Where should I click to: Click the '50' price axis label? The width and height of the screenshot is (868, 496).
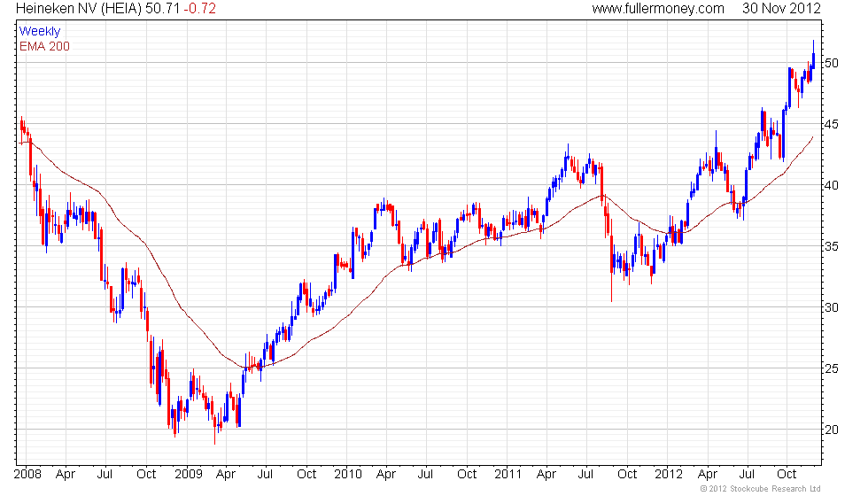point(832,63)
